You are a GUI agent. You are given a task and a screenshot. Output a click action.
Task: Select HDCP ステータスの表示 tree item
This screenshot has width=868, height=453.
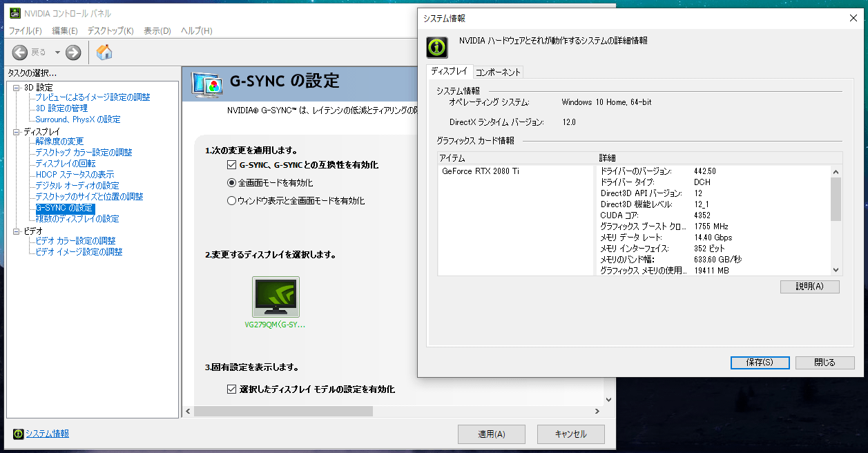tap(75, 175)
